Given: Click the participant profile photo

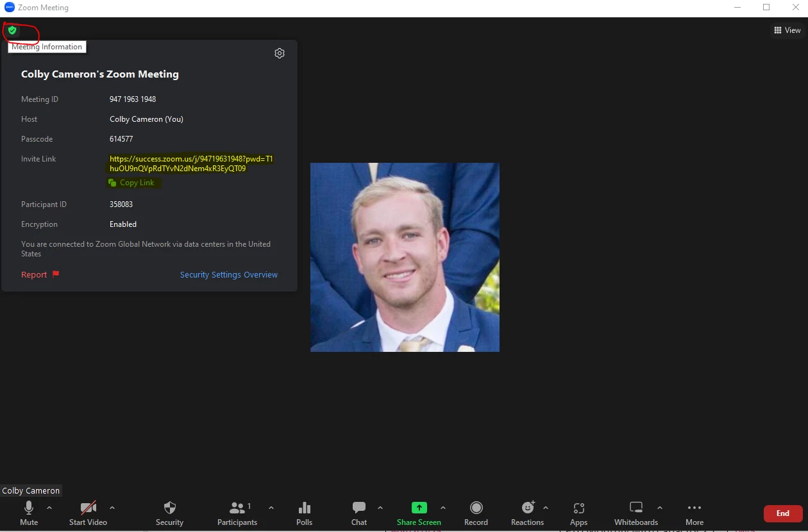Looking at the screenshot, I should coord(405,257).
